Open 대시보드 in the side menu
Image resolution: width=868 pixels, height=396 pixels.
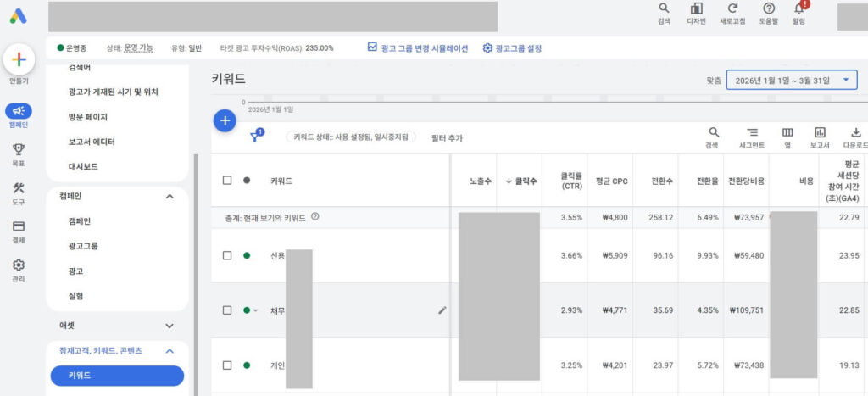[x=83, y=166]
